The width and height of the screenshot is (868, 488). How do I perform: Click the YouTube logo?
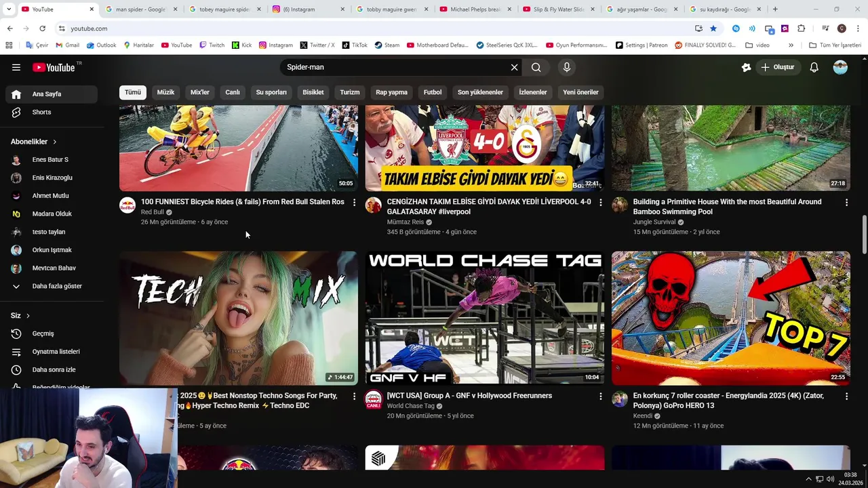pos(54,67)
